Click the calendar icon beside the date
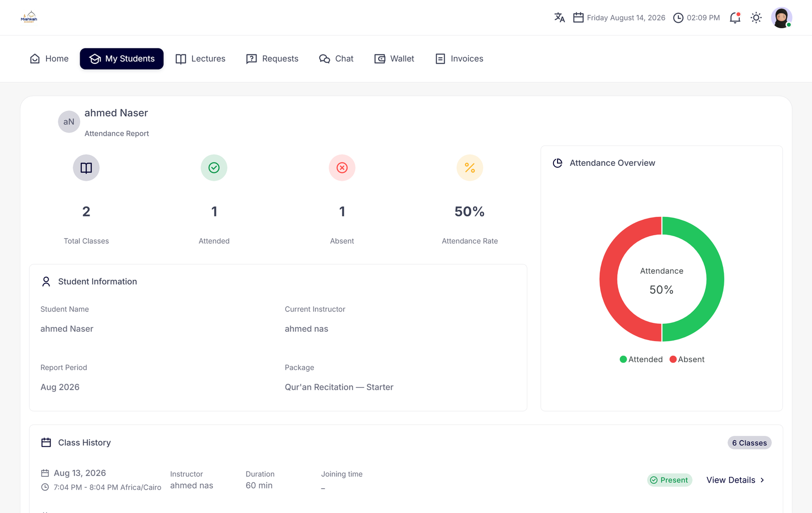 578,18
